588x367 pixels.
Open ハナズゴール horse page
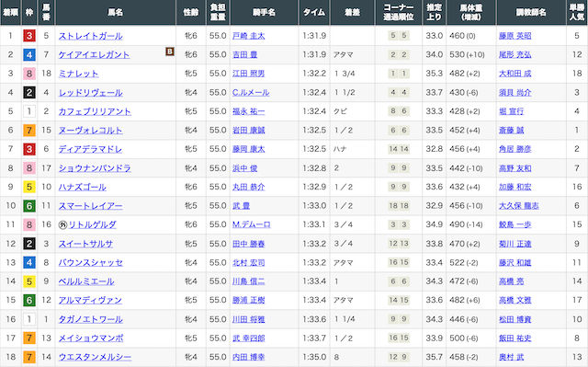[83, 187]
